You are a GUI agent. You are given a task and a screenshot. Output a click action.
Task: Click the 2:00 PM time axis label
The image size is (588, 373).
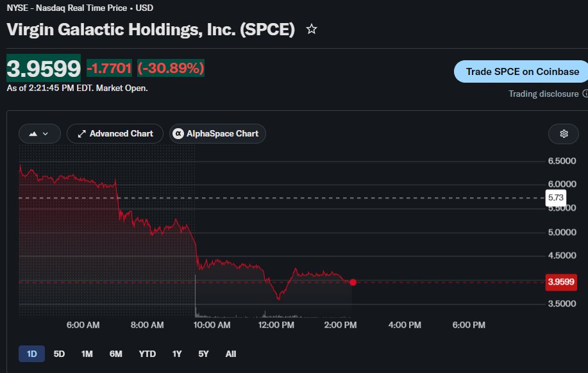(x=340, y=325)
